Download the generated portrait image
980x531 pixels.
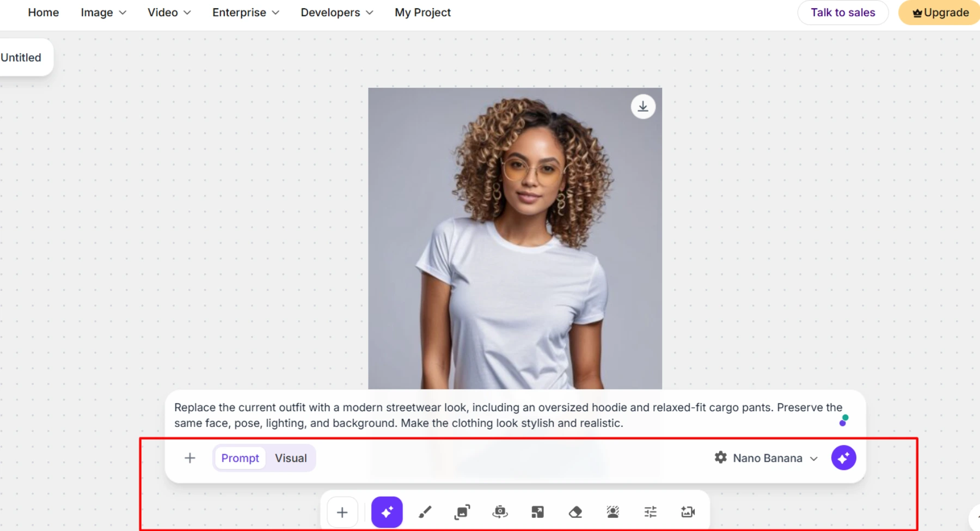point(643,107)
